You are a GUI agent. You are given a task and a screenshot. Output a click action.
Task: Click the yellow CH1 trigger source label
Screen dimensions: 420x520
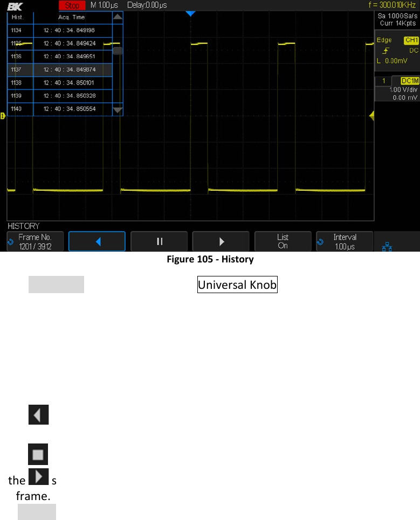click(411, 40)
